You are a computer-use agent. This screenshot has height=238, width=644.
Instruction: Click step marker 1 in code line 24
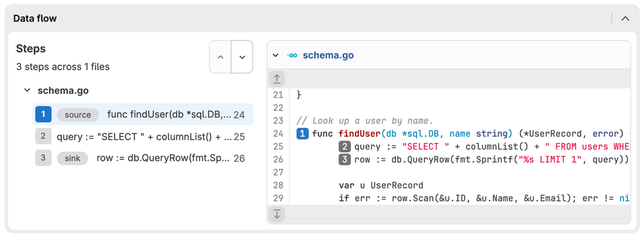pyautogui.click(x=302, y=134)
